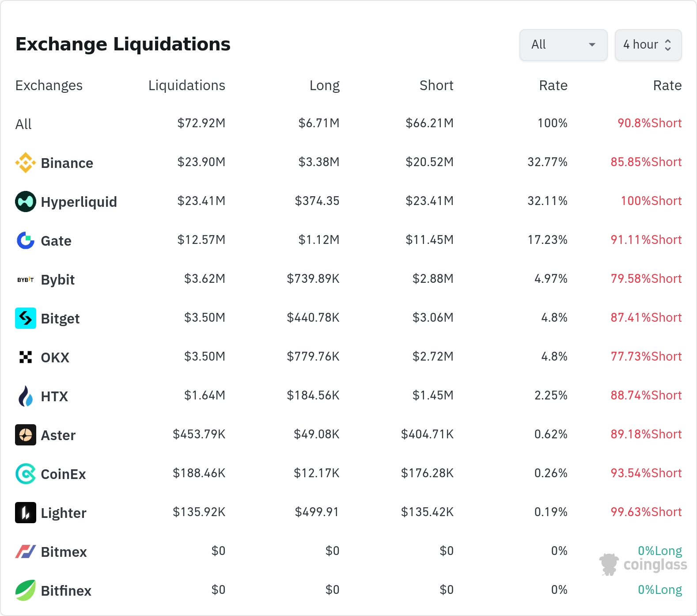Click the Bitget logo icon
Viewport: 697px width, 616px height.
click(x=26, y=318)
